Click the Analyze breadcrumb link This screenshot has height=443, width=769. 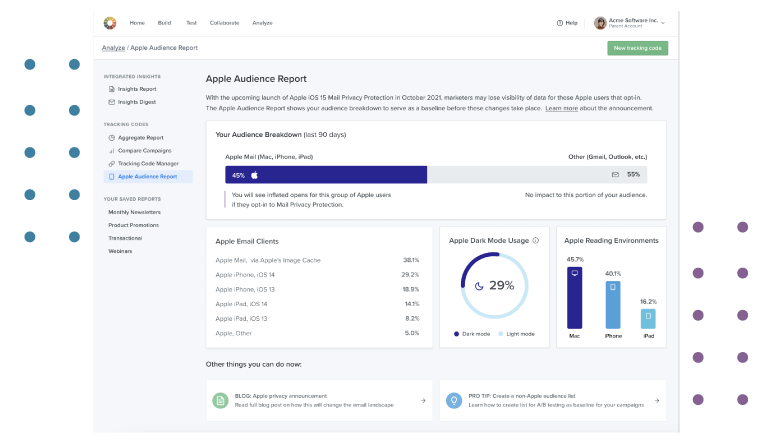coord(113,48)
